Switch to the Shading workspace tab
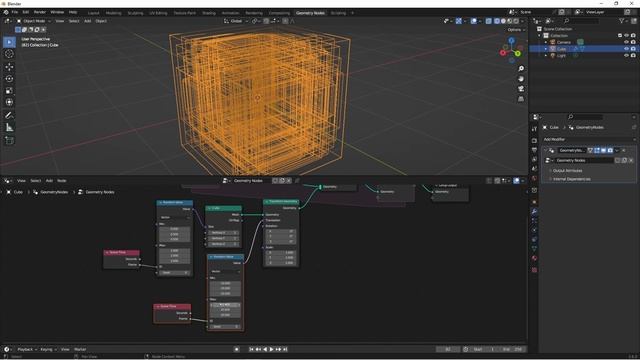 (x=209, y=13)
